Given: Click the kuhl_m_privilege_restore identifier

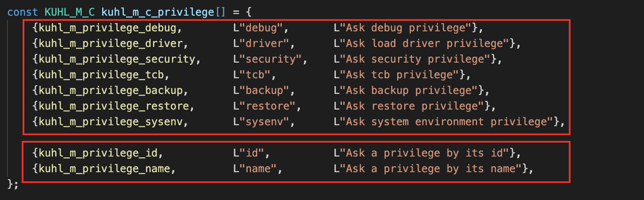Looking at the screenshot, I should (113, 106).
